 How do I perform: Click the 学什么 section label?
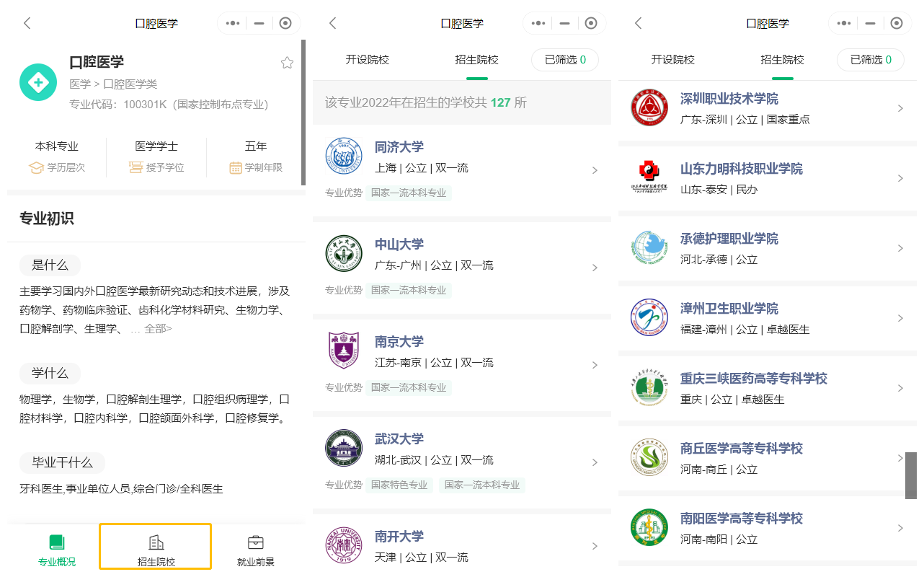pyautogui.click(x=50, y=374)
